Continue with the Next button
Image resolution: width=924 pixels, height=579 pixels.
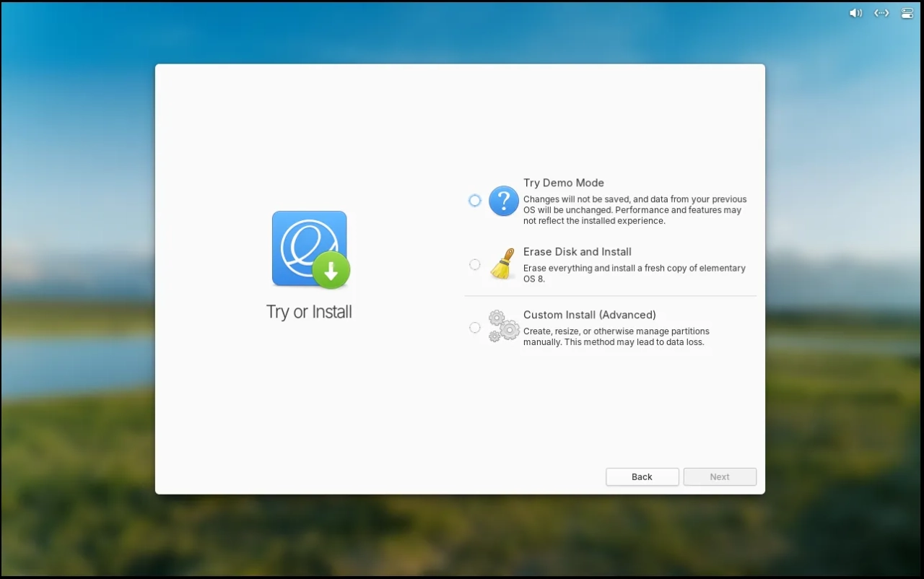tap(720, 476)
